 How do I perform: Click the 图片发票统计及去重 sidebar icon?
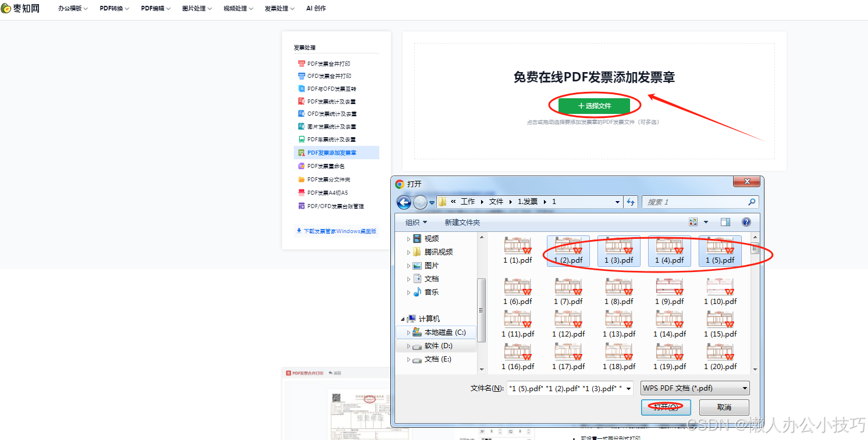301,127
